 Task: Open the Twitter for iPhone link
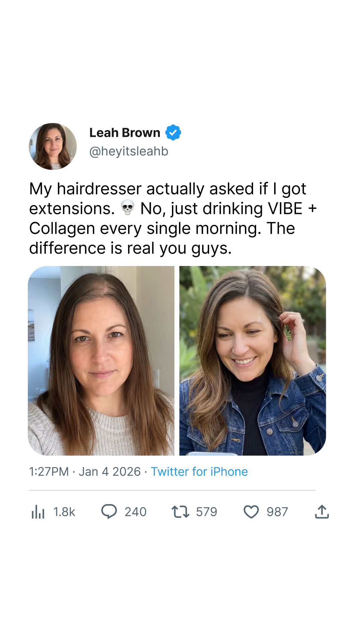click(x=199, y=472)
